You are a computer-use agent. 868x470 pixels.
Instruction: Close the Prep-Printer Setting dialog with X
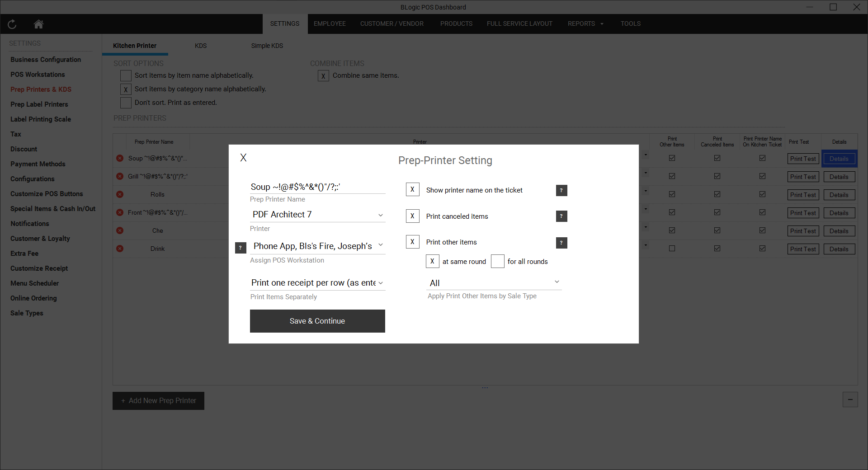(243, 158)
